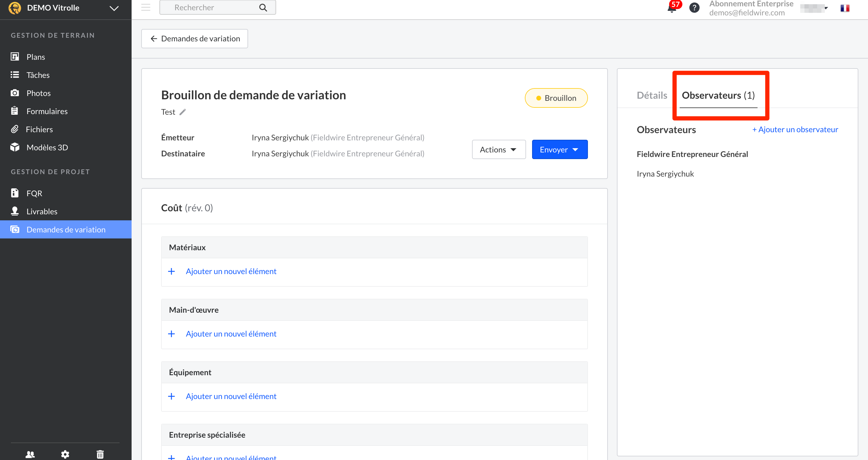The image size is (868, 460).
Task: Open the help question mark icon
Action: [x=694, y=8]
